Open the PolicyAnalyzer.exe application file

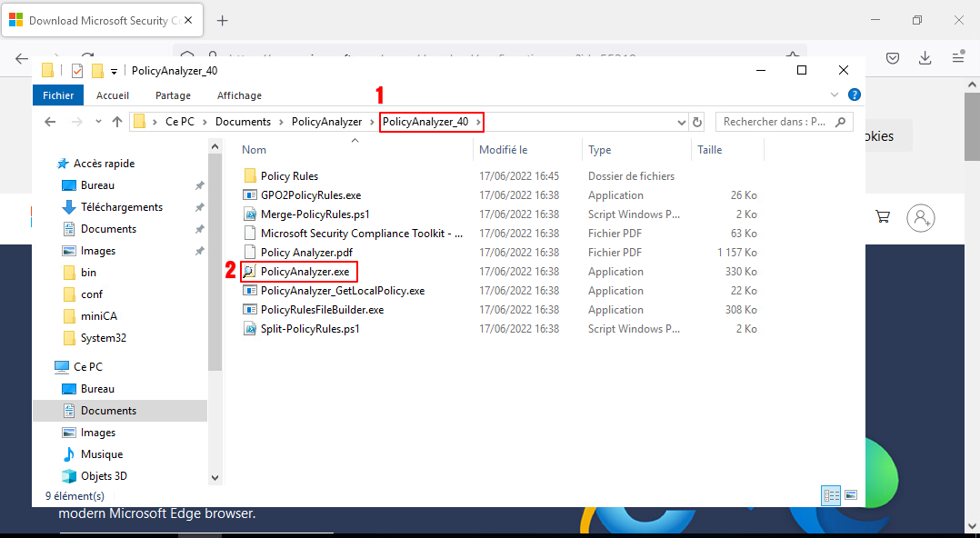point(304,272)
